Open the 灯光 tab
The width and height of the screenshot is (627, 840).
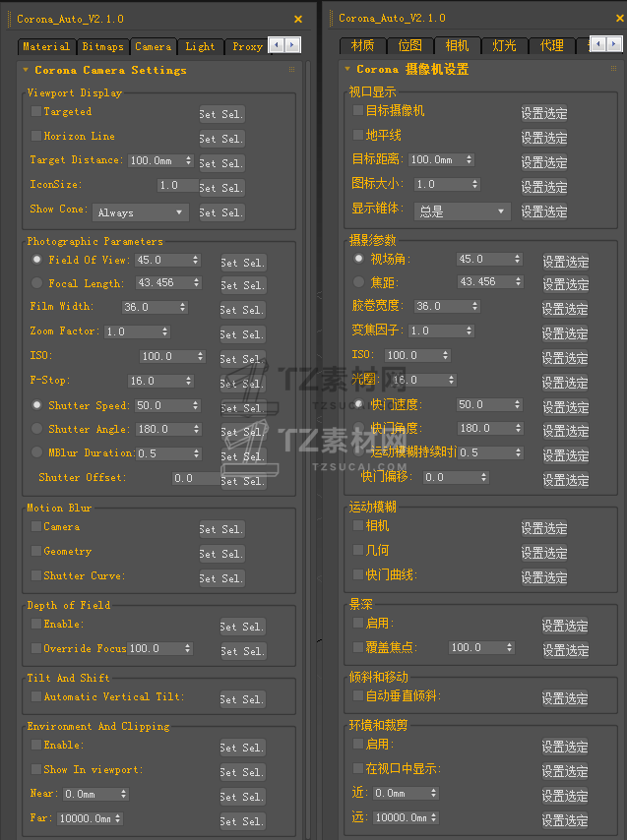tap(504, 45)
